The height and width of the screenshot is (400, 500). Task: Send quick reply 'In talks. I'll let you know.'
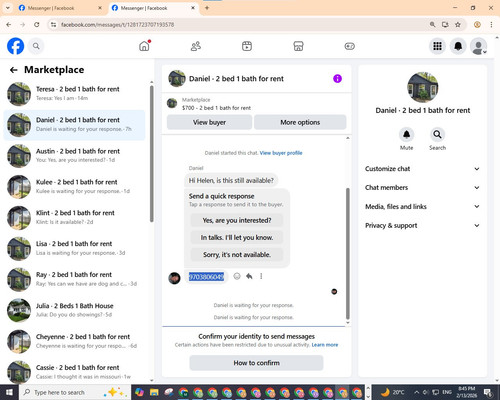(237, 238)
